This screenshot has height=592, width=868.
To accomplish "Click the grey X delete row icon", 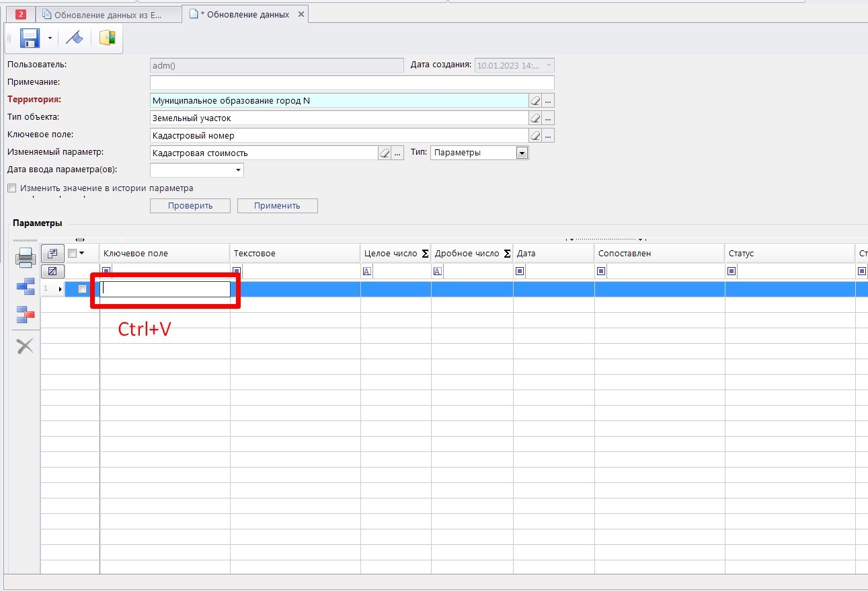I will pyautogui.click(x=25, y=346).
